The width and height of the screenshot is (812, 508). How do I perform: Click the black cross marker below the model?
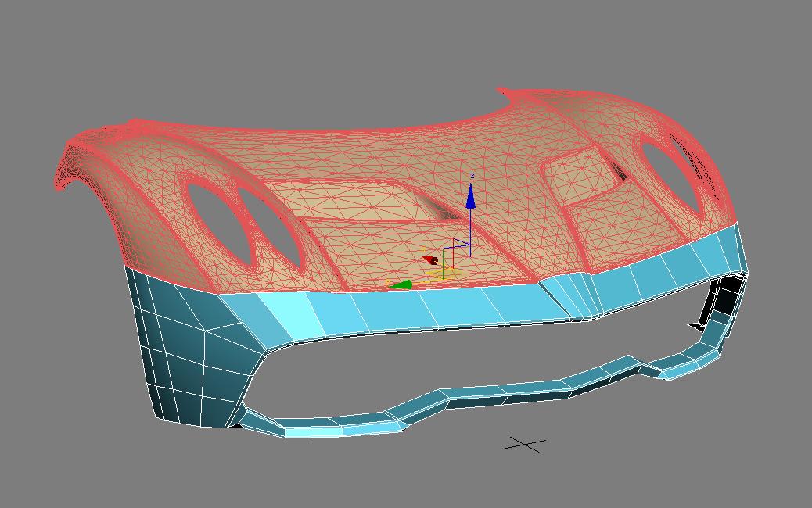(x=524, y=445)
